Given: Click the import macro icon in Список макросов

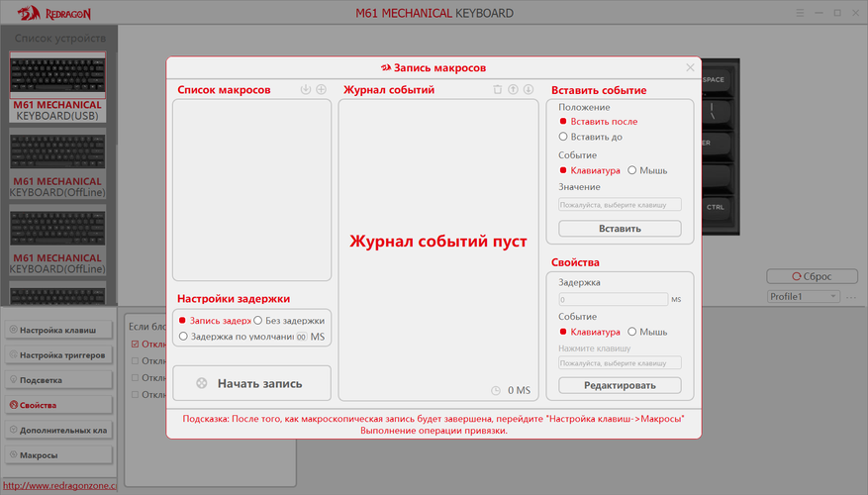Looking at the screenshot, I should pos(306,90).
